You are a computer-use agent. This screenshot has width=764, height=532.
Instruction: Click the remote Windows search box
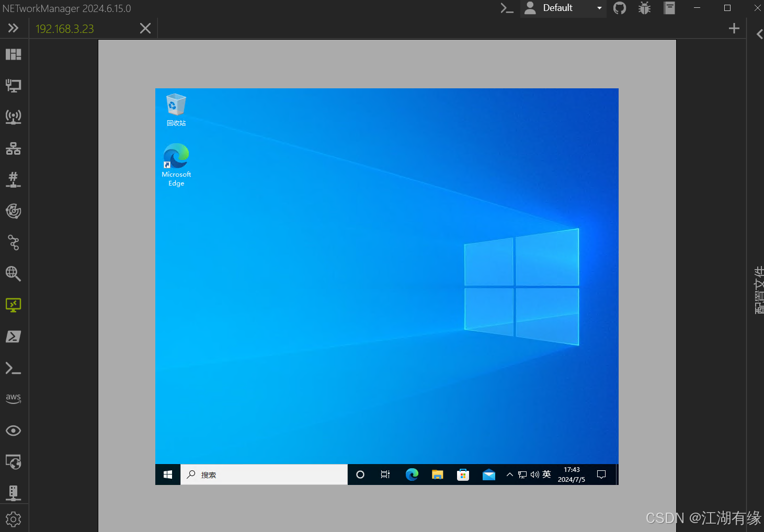click(x=264, y=475)
